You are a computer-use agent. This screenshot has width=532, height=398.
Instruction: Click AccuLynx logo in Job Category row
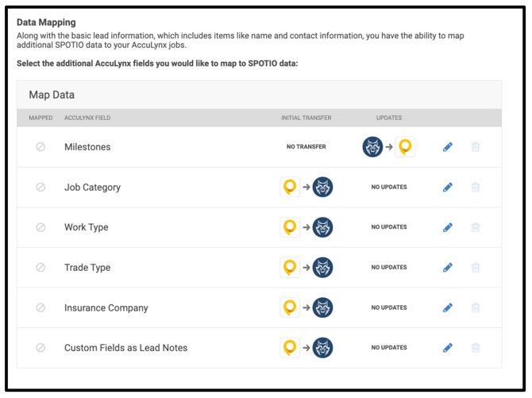[322, 187]
